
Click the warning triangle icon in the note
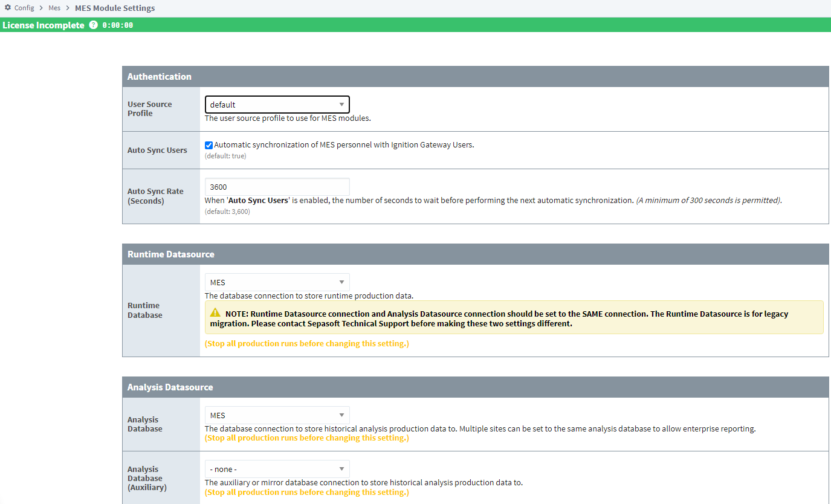(x=215, y=313)
